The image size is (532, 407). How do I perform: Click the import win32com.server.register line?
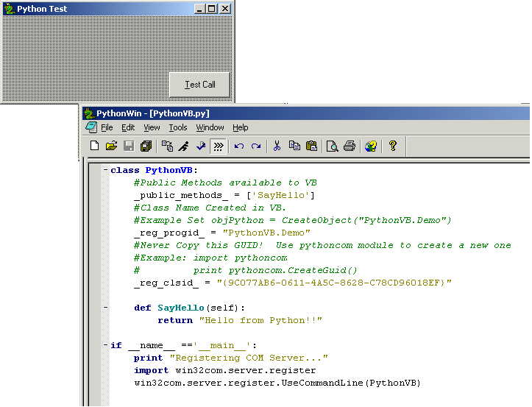[225, 370]
